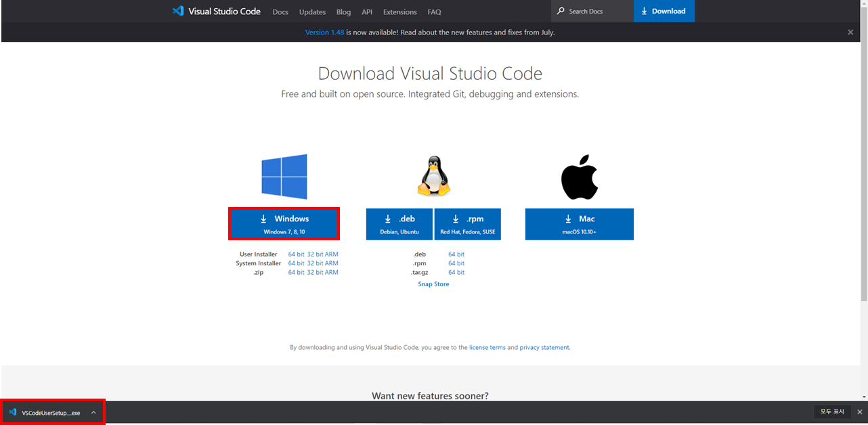Open the downloaded VSCodeUserSetup exe file
Screen dimensions: 868x425
(x=51, y=412)
